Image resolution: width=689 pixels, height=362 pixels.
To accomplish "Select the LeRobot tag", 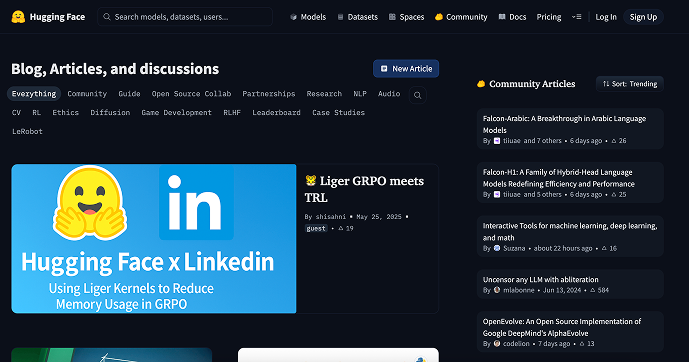I will (x=27, y=131).
